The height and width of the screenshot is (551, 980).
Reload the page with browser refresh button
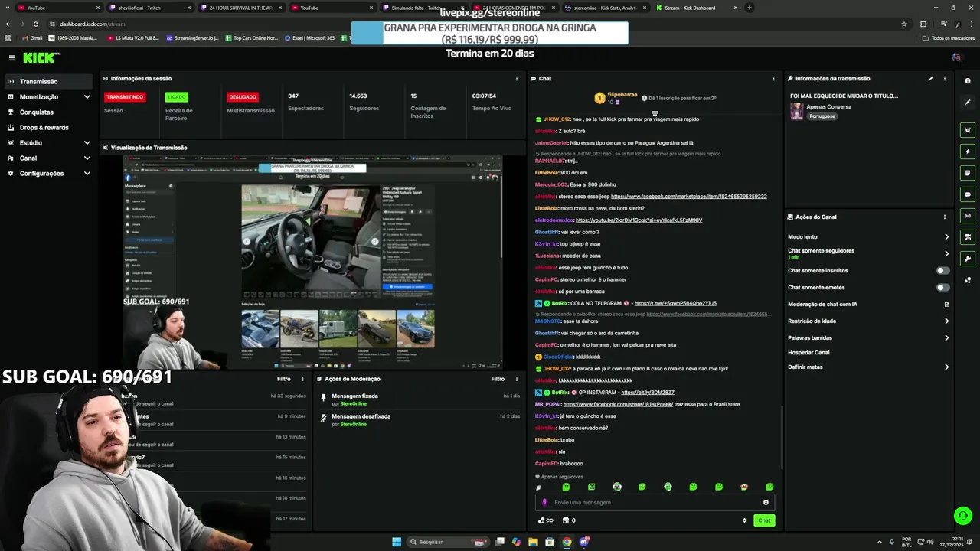pos(35,24)
